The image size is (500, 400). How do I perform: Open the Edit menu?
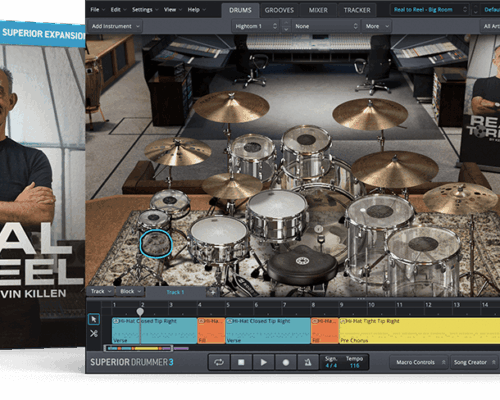pos(118,10)
